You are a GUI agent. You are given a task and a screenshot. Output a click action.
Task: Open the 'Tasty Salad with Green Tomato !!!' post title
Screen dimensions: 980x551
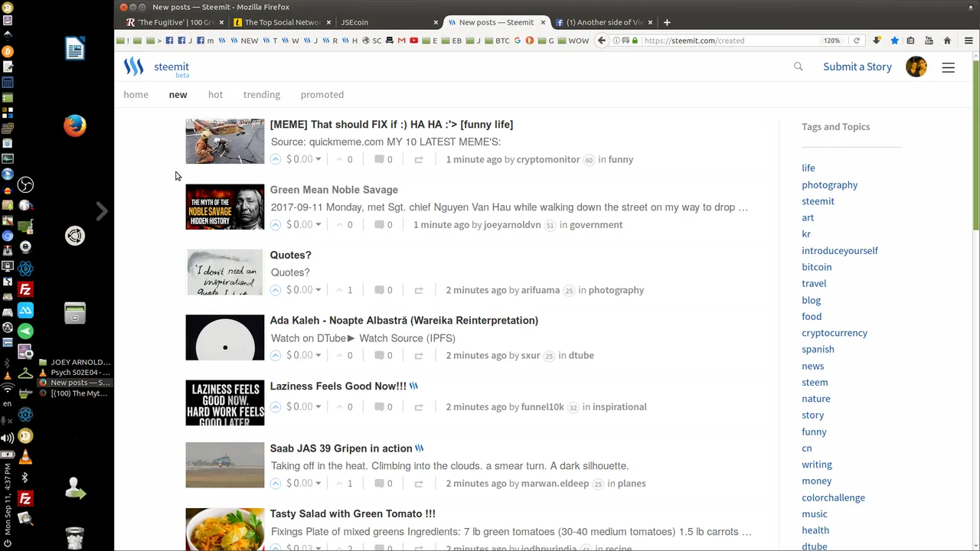(x=352, y=514)
